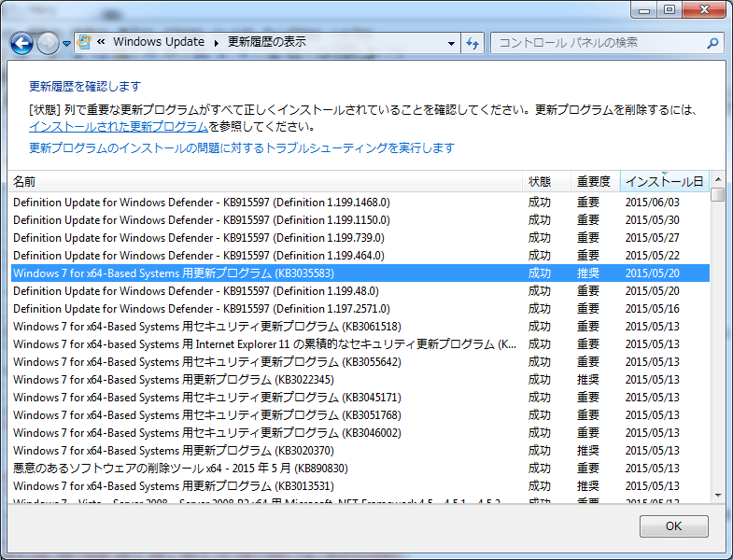This screenshot has height=560, width=733.
Task: Select security update KB3051768 row
Action: (360, 415)
